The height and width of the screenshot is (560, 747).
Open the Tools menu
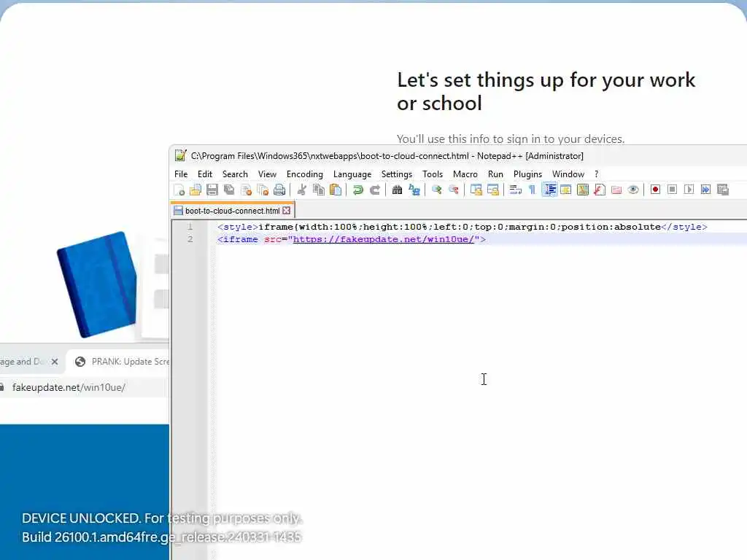point(433,174)
